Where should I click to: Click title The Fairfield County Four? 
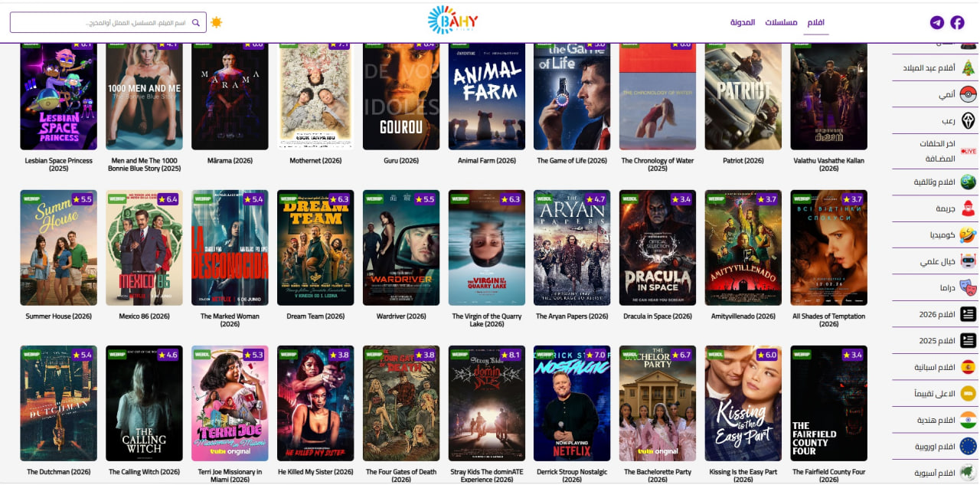pyautogui.click(x=829, y=475)
